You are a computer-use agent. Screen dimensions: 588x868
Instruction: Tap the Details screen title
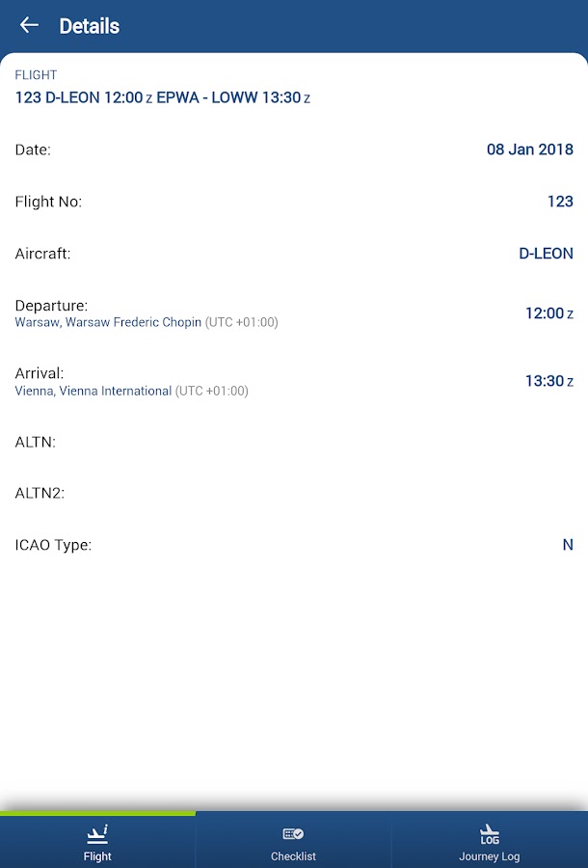(90, 26)
